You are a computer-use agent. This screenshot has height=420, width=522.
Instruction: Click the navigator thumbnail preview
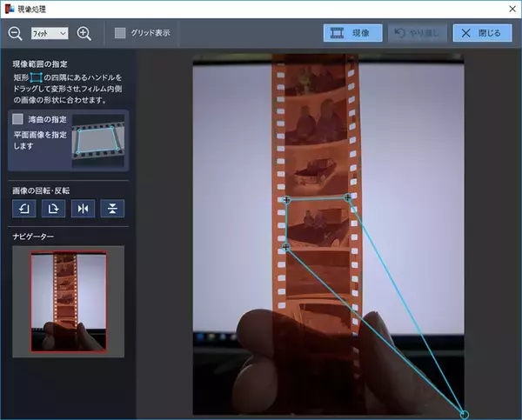click(x=69, y=302)
